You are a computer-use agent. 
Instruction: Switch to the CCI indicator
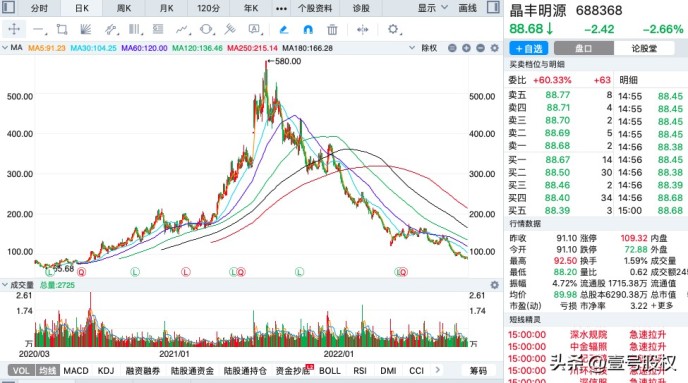coord(416,371)
